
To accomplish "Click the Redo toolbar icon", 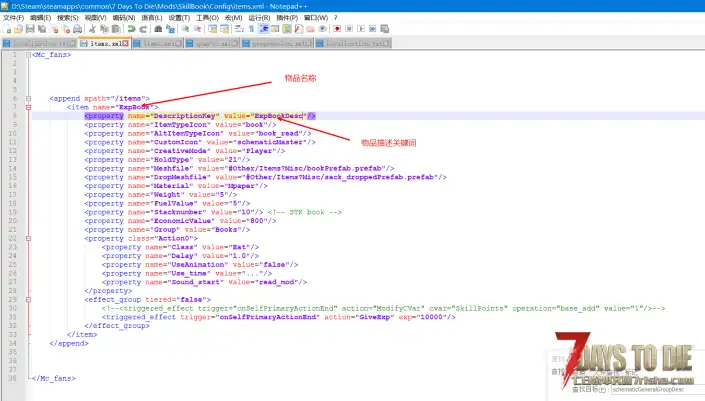I will [x=143, y=29].
